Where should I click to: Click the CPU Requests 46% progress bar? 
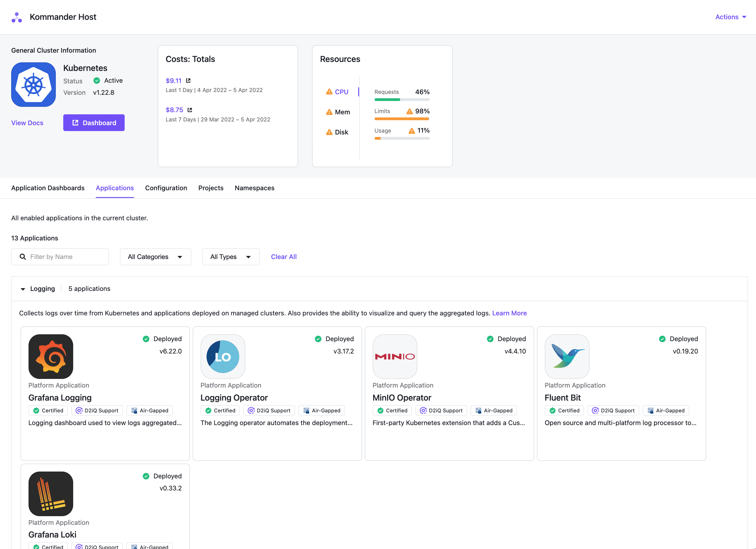(x=402, y=99)
